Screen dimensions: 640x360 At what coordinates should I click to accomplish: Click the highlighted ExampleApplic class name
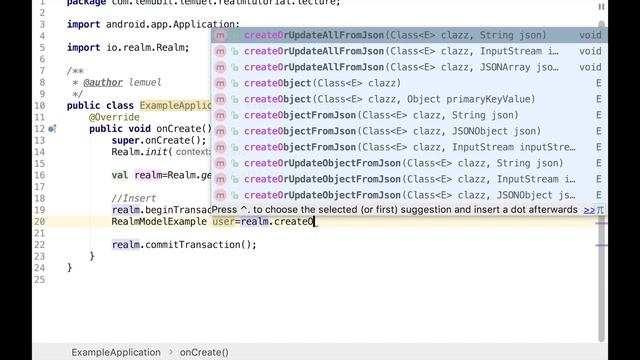176,105
